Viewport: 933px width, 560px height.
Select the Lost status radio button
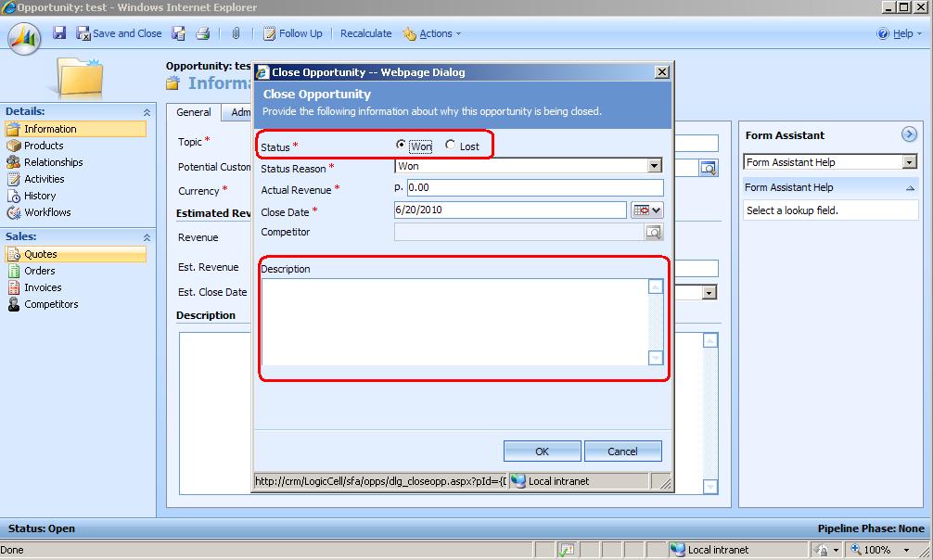point(451,145)
